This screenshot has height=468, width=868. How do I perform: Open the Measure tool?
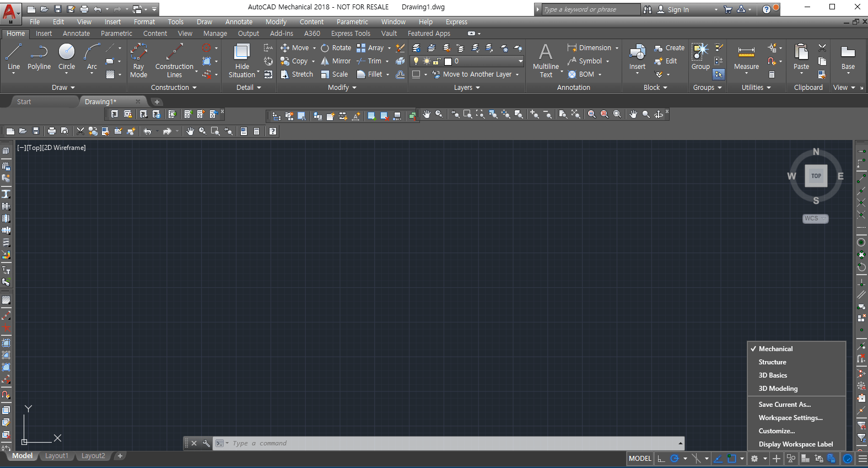point(746,58)
